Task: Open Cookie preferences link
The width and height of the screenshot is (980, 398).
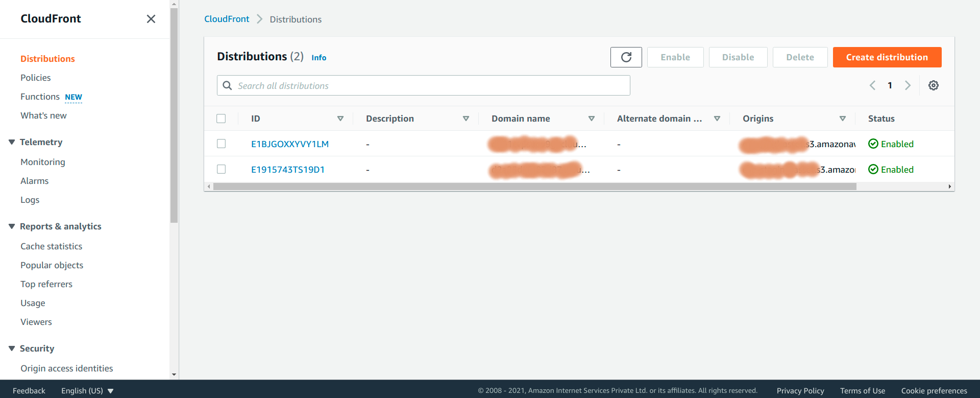Action: [x=934, y=391]
